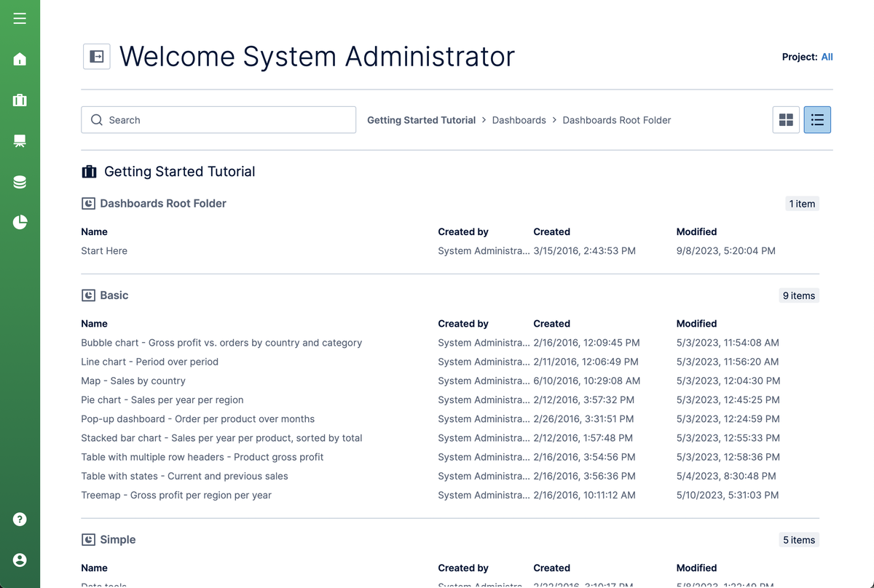Open the user account icon
Screen dimensions: 874x588
click(x=20, y=560)
